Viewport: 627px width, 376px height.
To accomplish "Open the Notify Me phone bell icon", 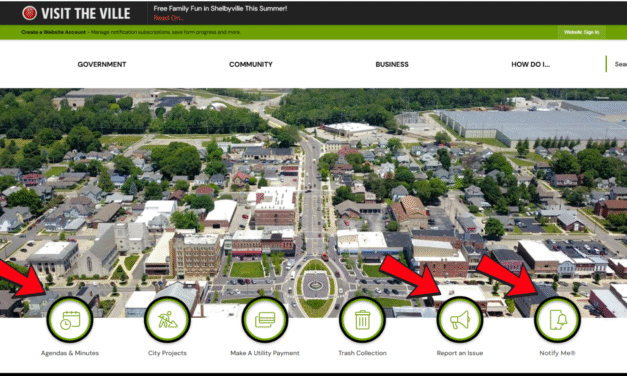I will pos(557,320).
